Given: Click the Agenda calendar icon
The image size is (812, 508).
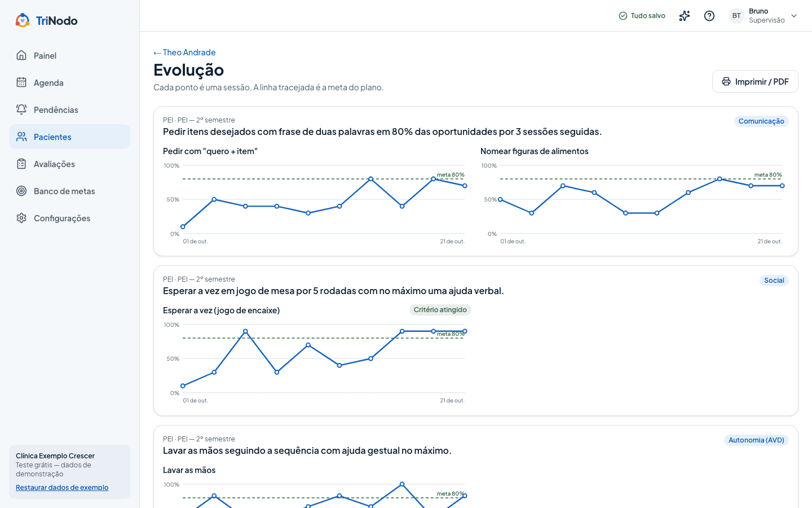Looking at the screenshot, I should 21,82.
